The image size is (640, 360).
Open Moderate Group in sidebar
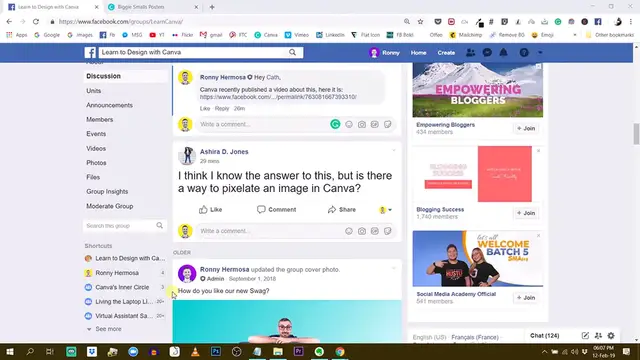point(109,206)
